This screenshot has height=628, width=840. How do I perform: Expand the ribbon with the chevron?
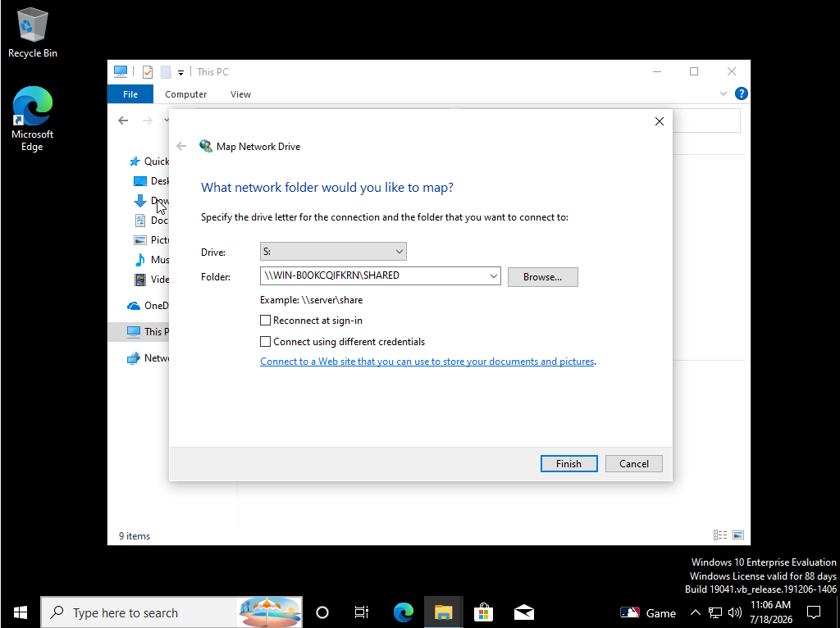(x=724, y=93)
